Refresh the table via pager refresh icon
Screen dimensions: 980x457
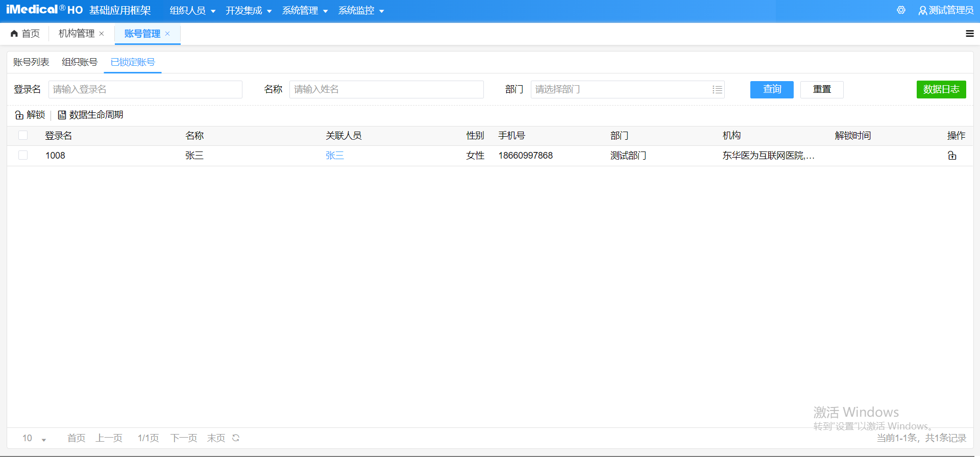tap(236, 438)
